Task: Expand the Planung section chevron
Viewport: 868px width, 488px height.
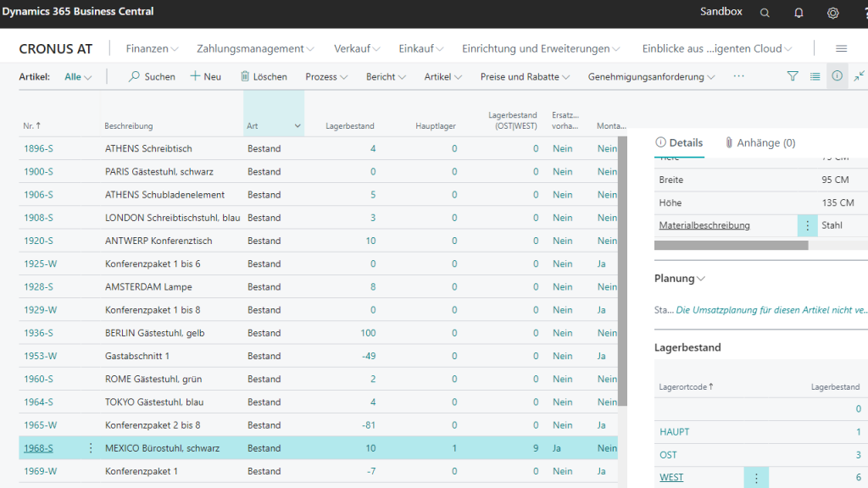Action: tap(701, 279)
